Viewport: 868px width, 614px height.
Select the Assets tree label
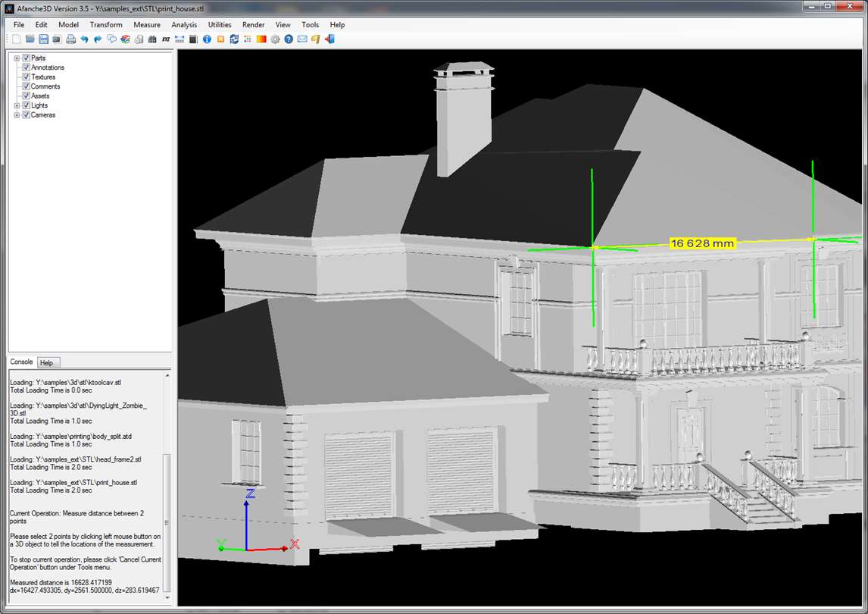click(x=40, y=96)
